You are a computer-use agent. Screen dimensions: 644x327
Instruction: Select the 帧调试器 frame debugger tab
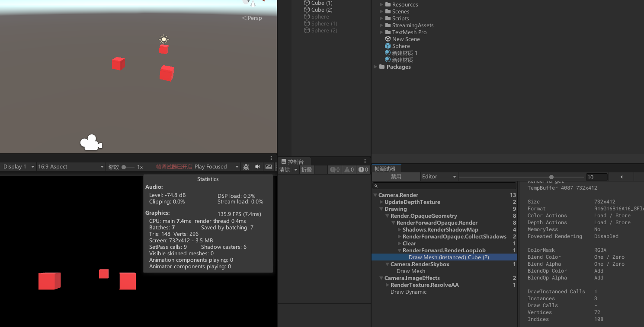click(385, 169)
